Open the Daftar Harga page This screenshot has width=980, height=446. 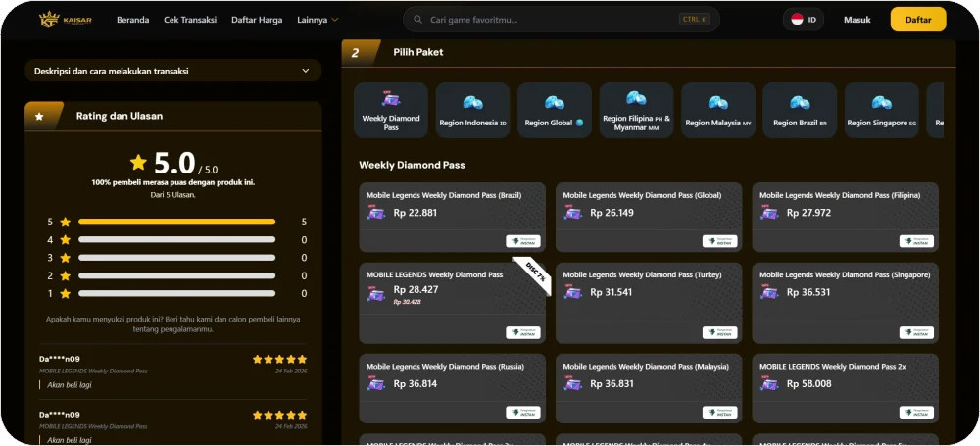coord(257,20)
